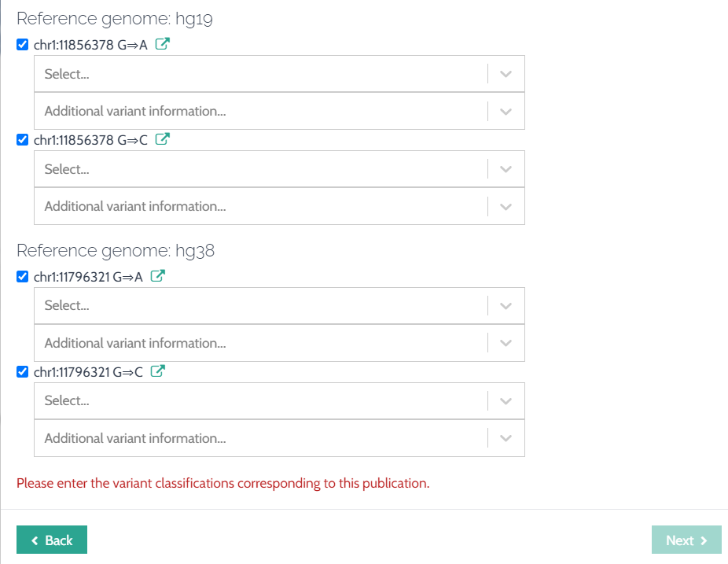Expand Additional variant information arrow for hg19 G⇒A

506,111
